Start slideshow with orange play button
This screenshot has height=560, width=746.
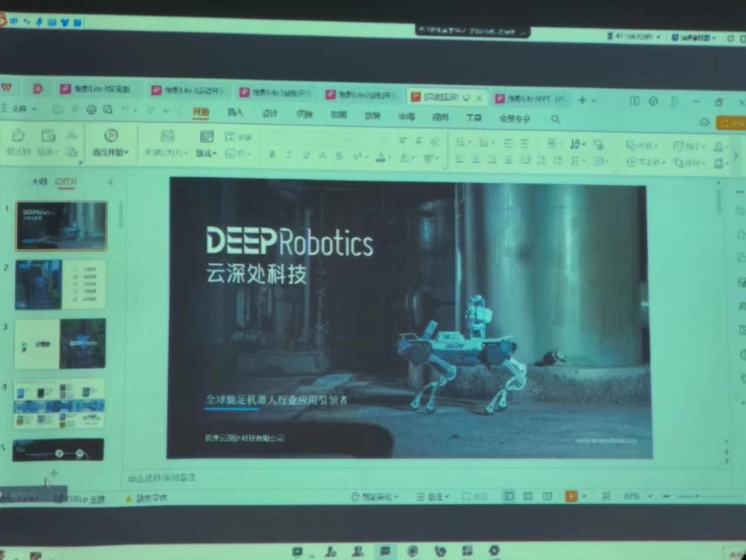tap(571, 496)
